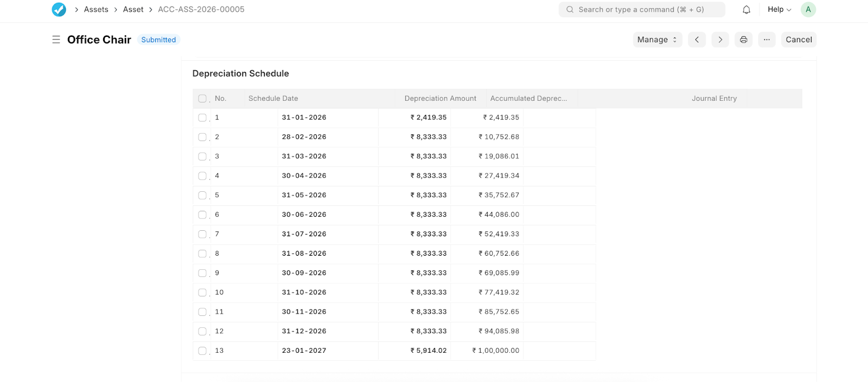Click the search or command input field
The height and width of the screenshot is (382, 868).
641,10
